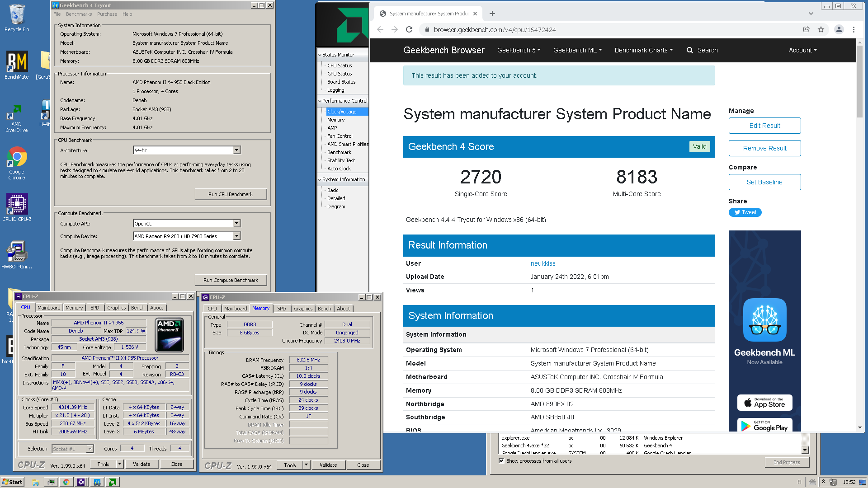Open a new Chrome tab
The image size is (868, 488).
[x=492, y=14]
